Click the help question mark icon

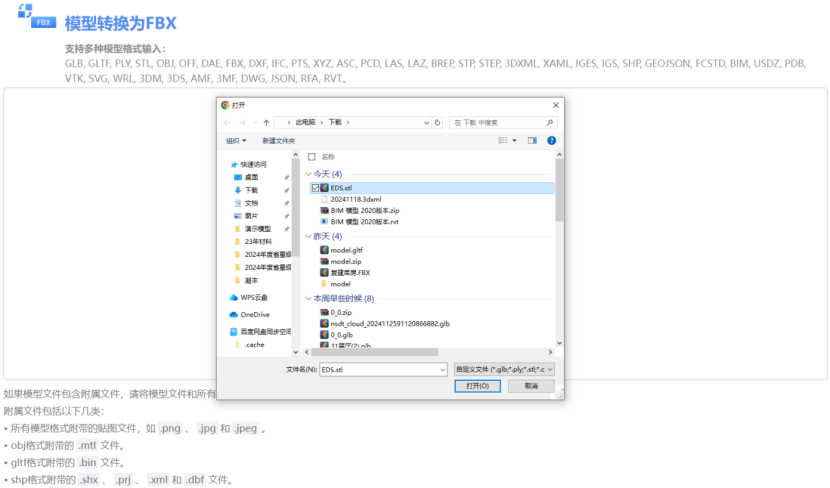tap(551, 141)
